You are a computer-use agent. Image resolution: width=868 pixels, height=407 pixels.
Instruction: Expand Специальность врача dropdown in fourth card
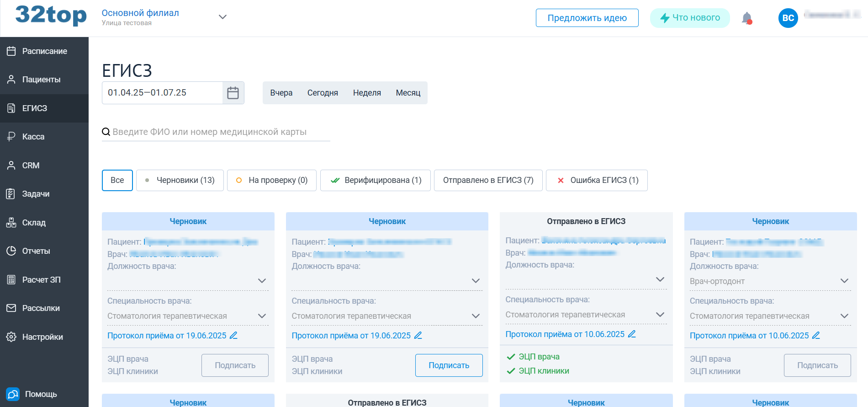coord(844,316)
